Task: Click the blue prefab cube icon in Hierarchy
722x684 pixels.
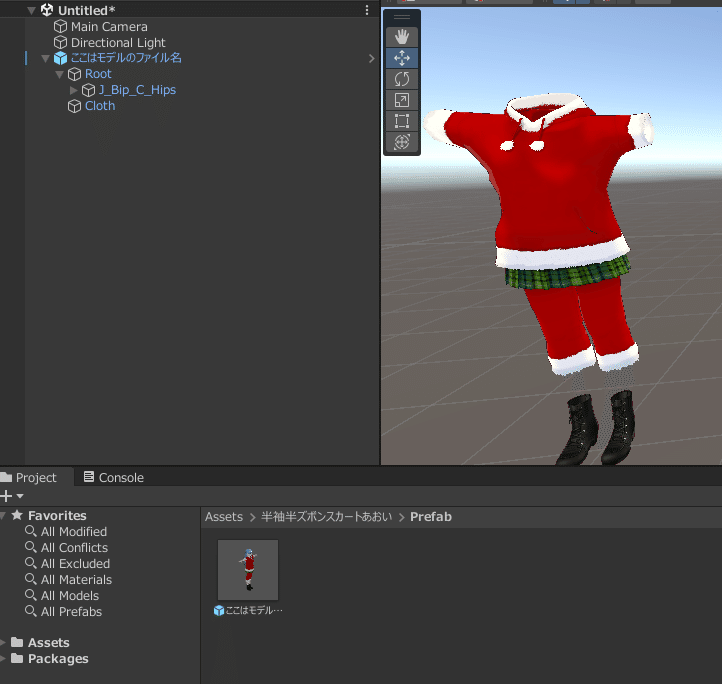Action: 60,58
